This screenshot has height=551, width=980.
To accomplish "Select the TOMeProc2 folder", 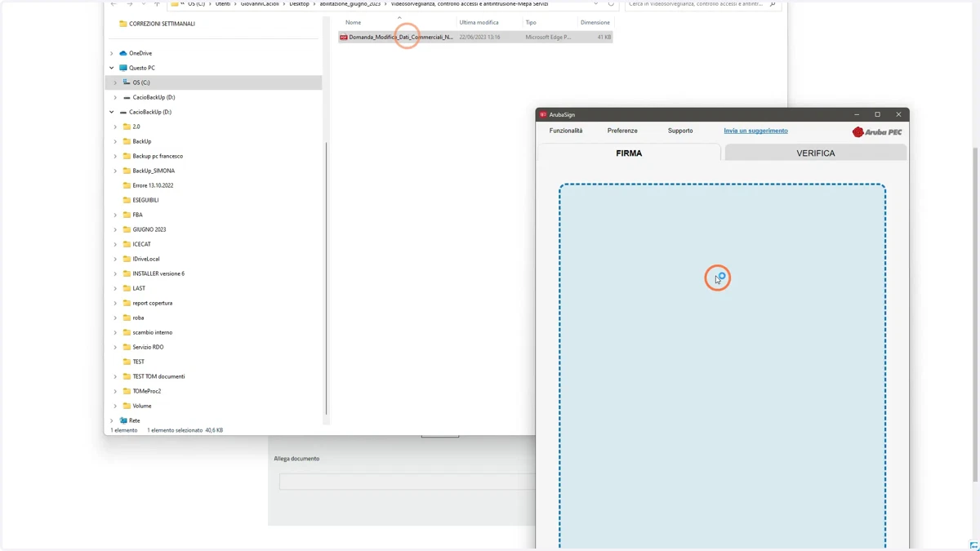I will tap(146, 391).
